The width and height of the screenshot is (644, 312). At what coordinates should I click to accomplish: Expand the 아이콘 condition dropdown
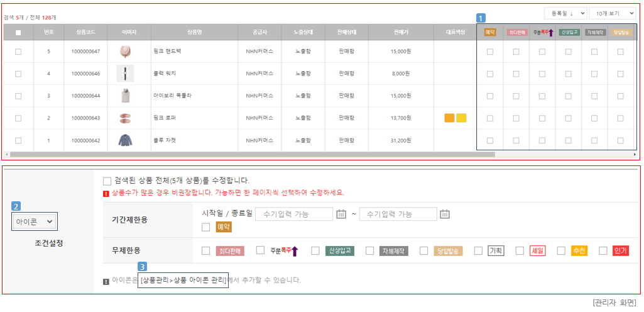pyautogui.click(x=35, y=221)
